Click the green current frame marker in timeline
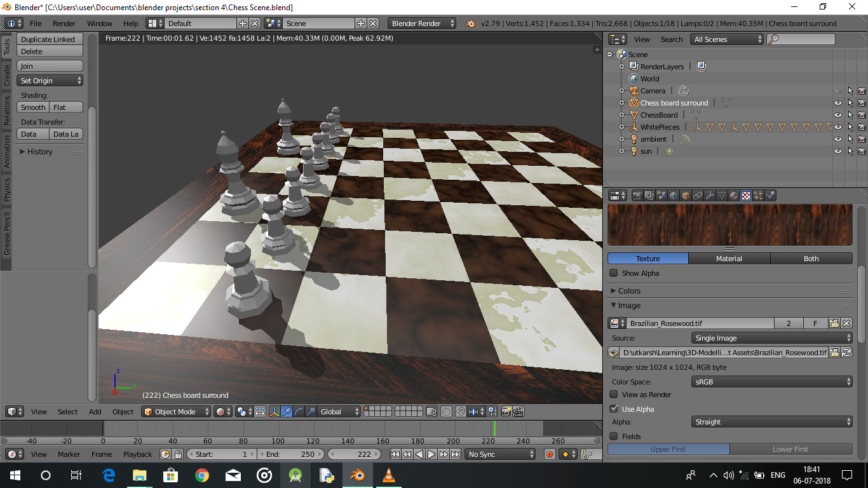The width and height of the screenshot is (868, 488). click(494, 428)
